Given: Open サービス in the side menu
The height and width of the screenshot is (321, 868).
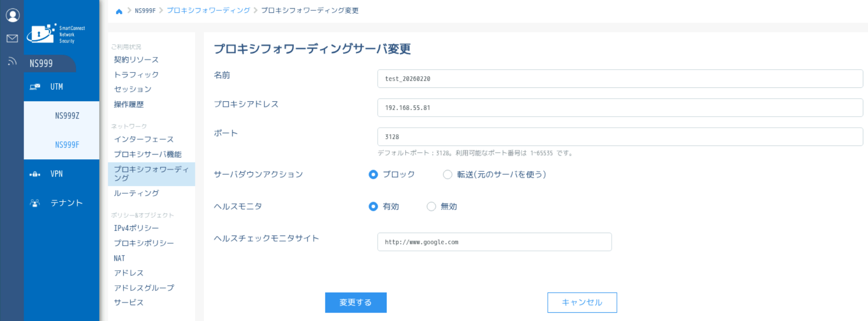Looking at the screenshot, I should pyautogui.click(x=129, y=302).
